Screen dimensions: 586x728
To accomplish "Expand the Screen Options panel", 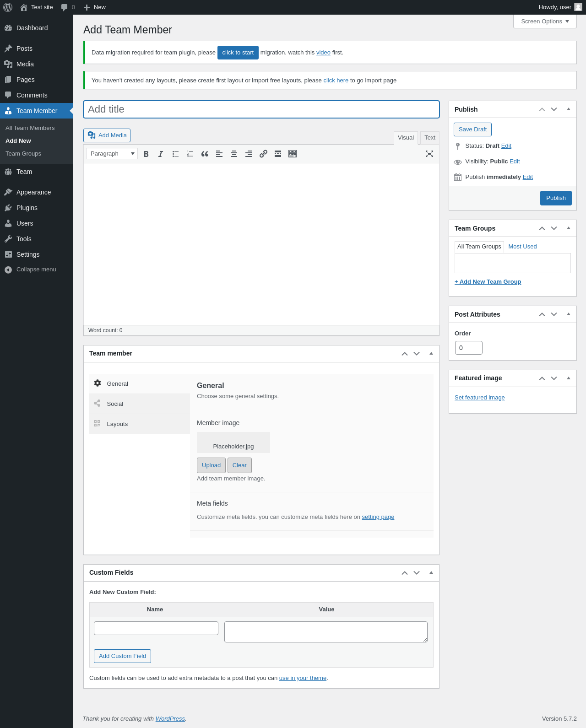I will pyautogui.click(x=545, y=22).
